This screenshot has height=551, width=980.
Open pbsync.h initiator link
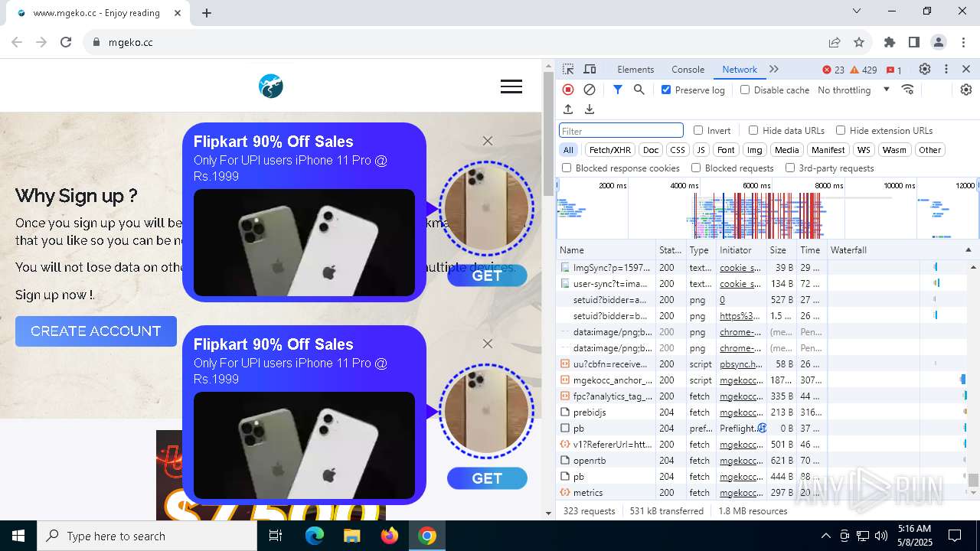740,364
